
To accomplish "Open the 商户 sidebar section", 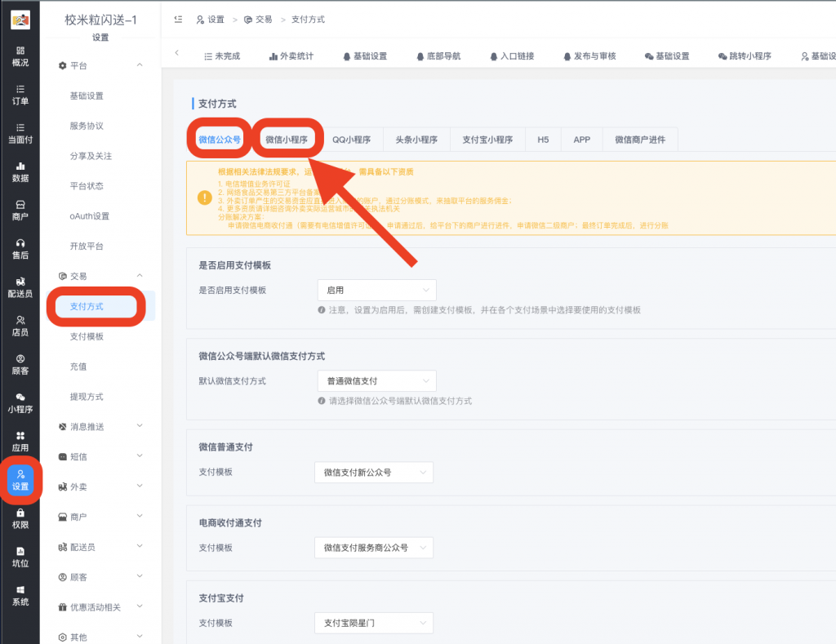I will (x=20, y=210).
